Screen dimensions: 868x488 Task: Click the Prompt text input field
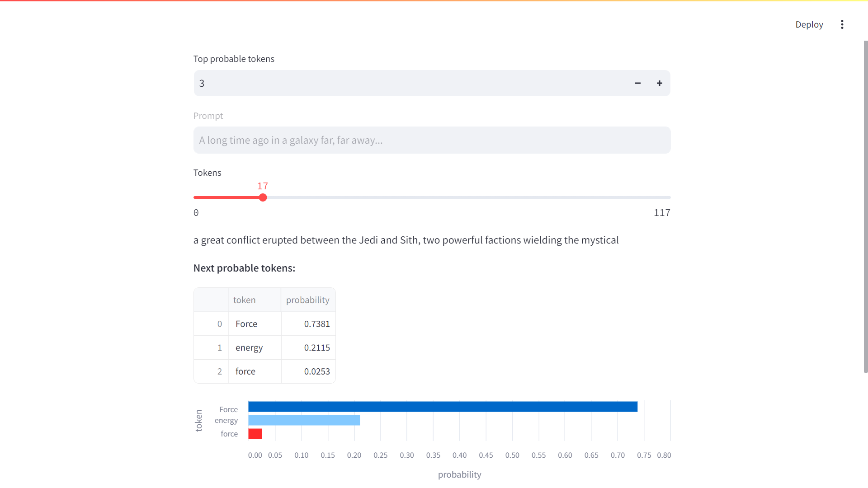(432, 140)
